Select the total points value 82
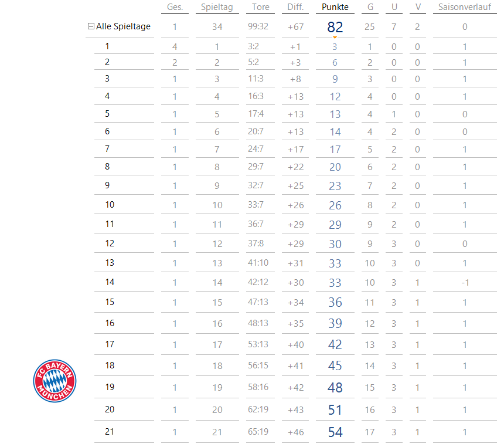 click(x=335, y=27)
